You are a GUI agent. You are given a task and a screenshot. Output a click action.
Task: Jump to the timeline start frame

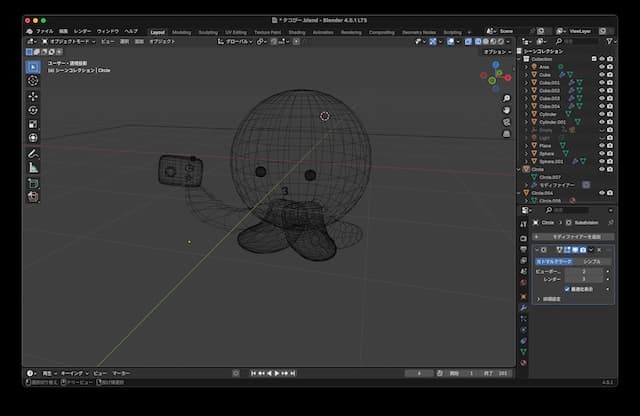[x=253, y=373]
